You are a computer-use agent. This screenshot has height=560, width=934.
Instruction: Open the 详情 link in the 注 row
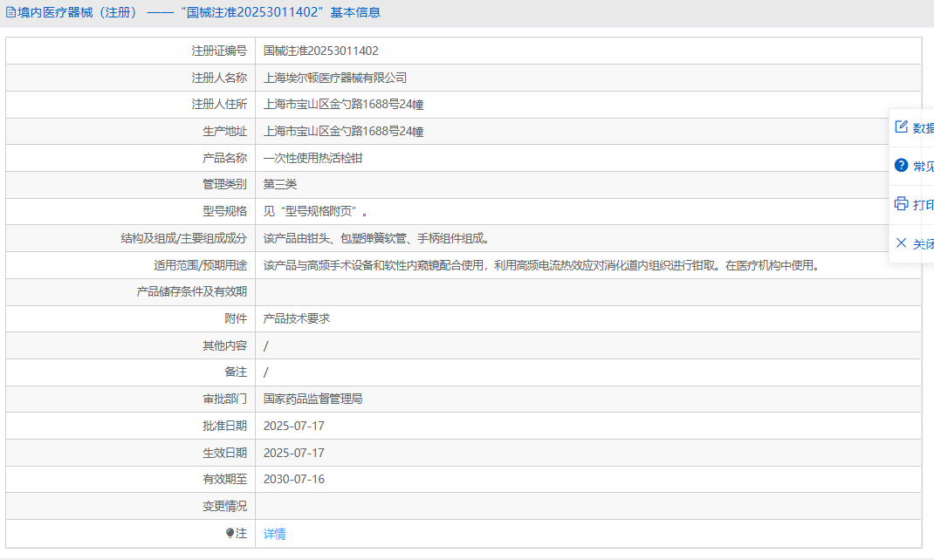point(275,534)
